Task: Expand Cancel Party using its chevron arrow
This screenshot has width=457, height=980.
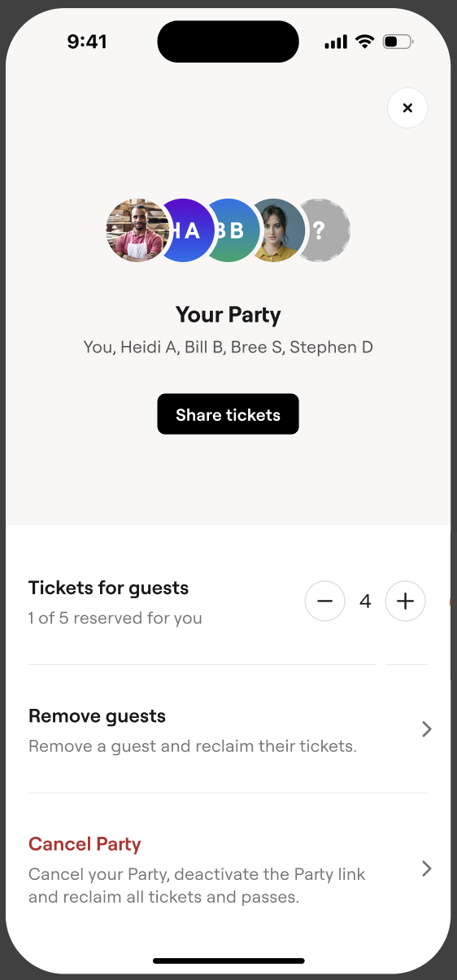Action: pos(426,868)
